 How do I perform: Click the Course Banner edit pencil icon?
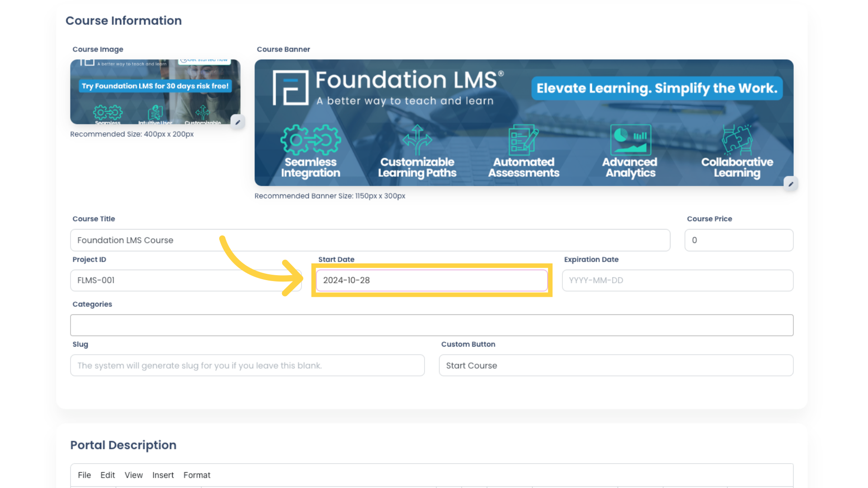pos(791,184)
